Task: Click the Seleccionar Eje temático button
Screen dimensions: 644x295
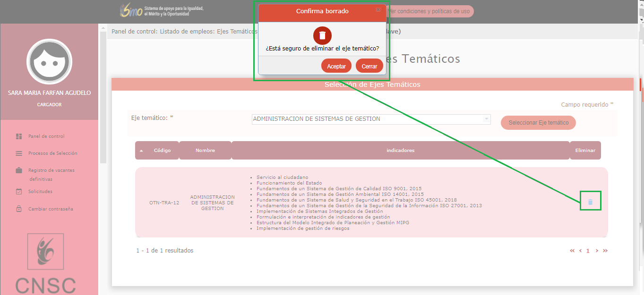Action: 538,123
